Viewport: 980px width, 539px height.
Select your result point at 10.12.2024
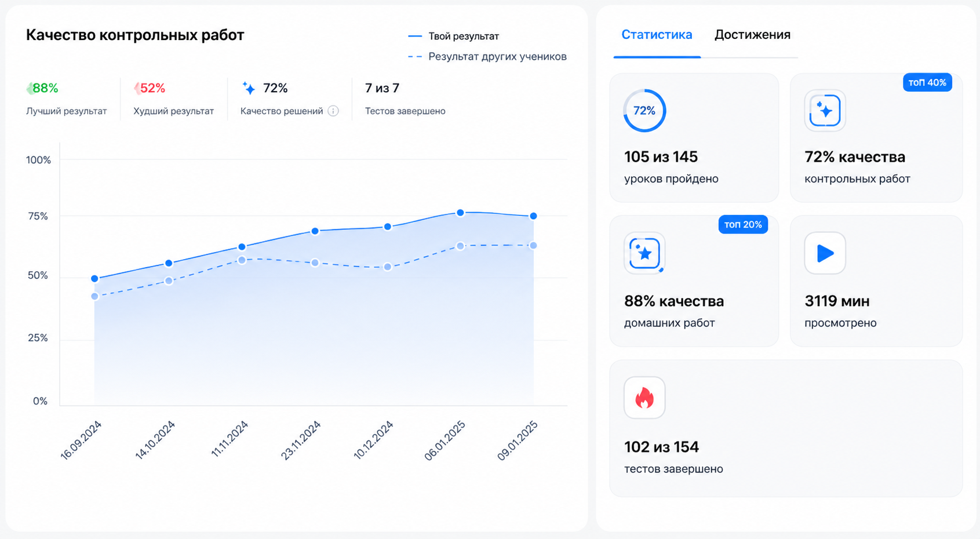click(388, 227)
